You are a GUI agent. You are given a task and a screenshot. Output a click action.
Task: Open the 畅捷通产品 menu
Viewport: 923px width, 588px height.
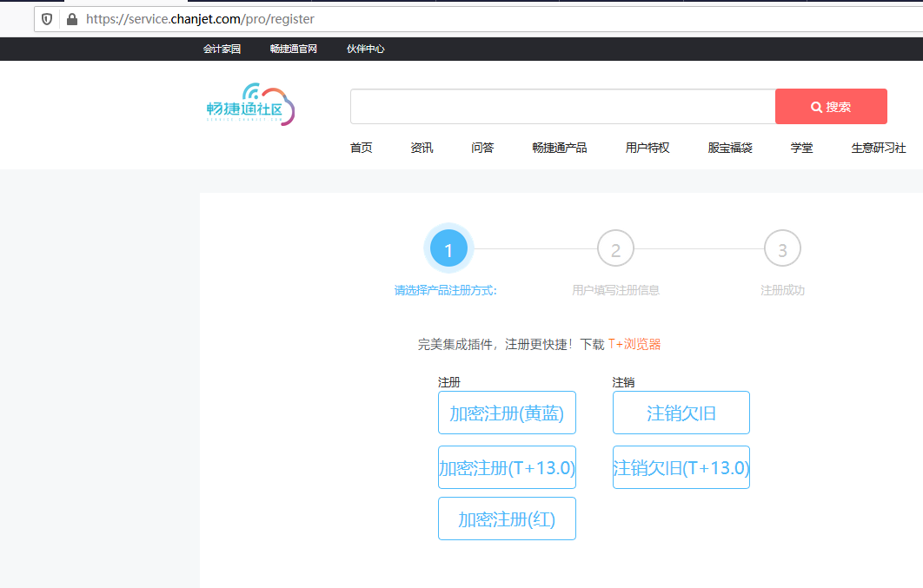pos(560,148)
